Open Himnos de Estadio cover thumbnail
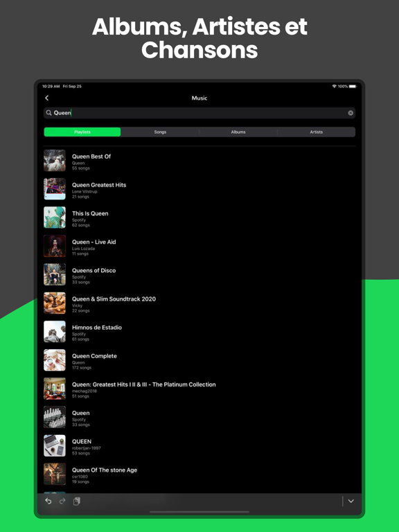 pyautogui.click(x=55, y=332)
